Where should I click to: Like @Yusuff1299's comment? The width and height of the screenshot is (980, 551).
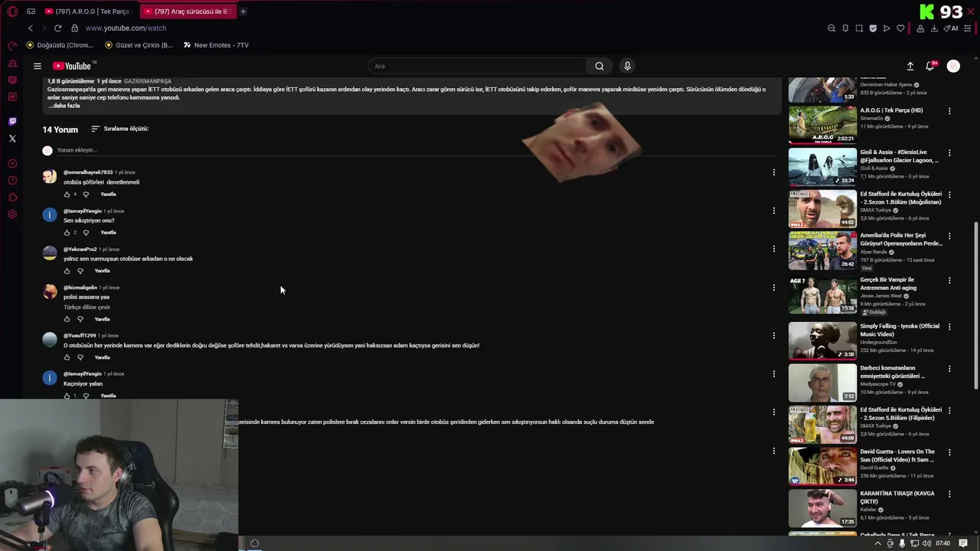tap(67, 357)
